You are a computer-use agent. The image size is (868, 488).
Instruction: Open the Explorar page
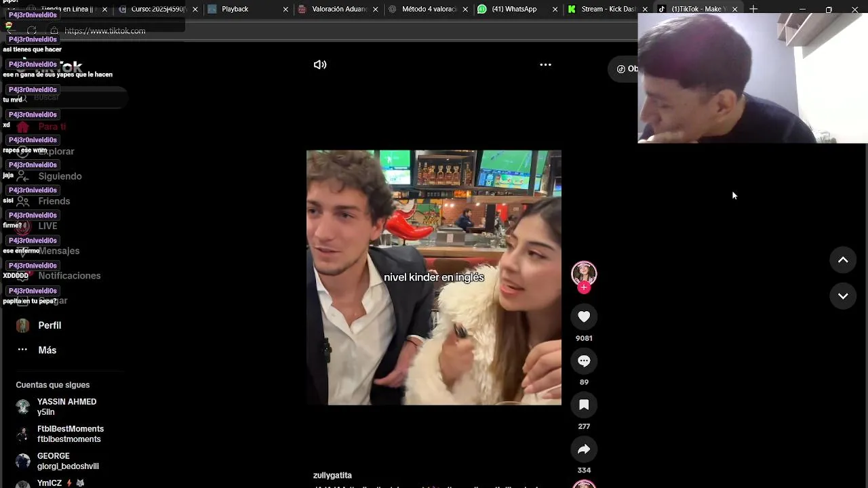pyautogui.click(x=56, y=151)
